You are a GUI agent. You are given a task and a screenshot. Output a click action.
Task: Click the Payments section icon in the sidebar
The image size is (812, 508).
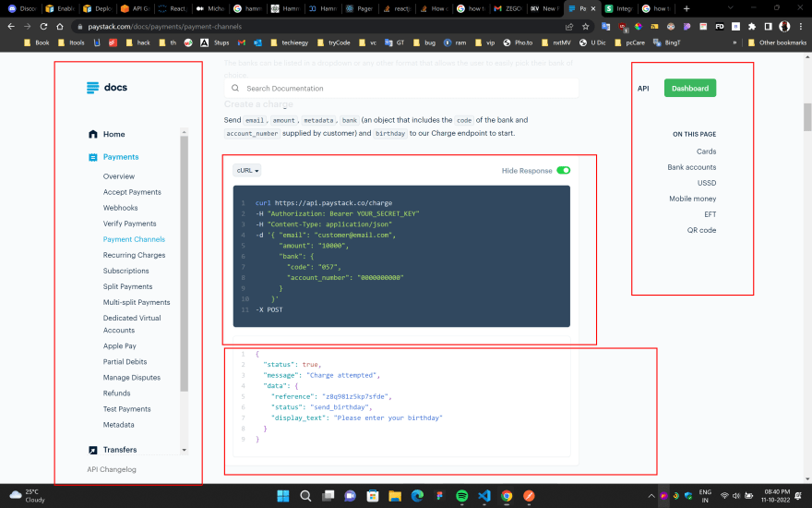pos(92,157)
